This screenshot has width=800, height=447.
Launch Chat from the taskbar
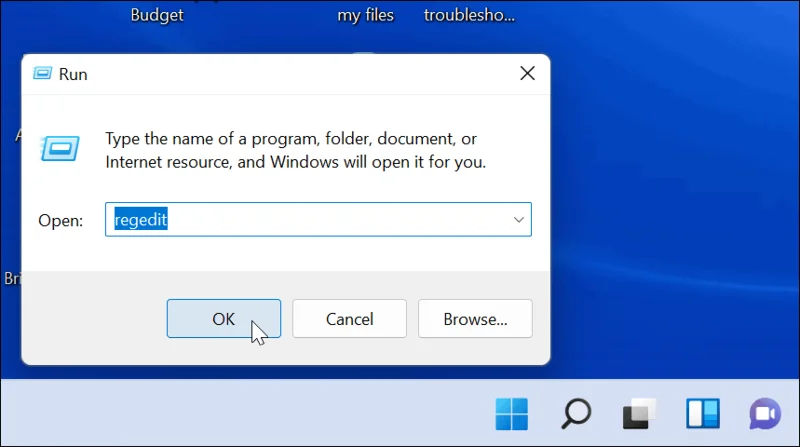[x=765, y=414]
